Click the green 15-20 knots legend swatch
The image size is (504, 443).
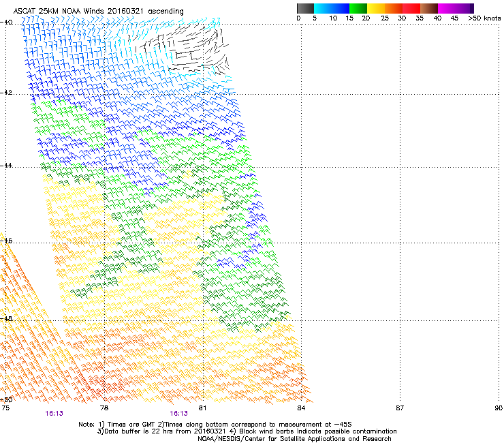point(358,8)
